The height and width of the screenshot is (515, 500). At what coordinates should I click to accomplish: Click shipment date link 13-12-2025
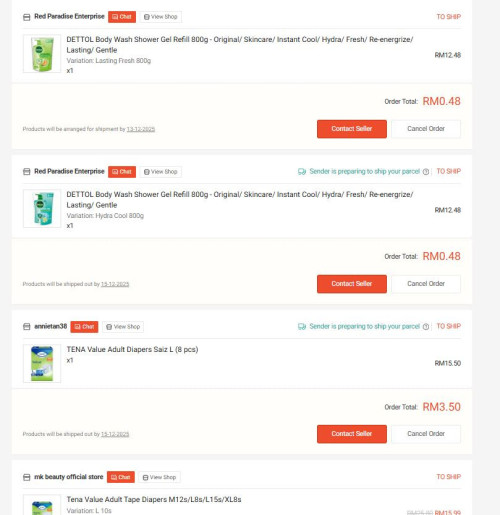click(x=141, y=129)
